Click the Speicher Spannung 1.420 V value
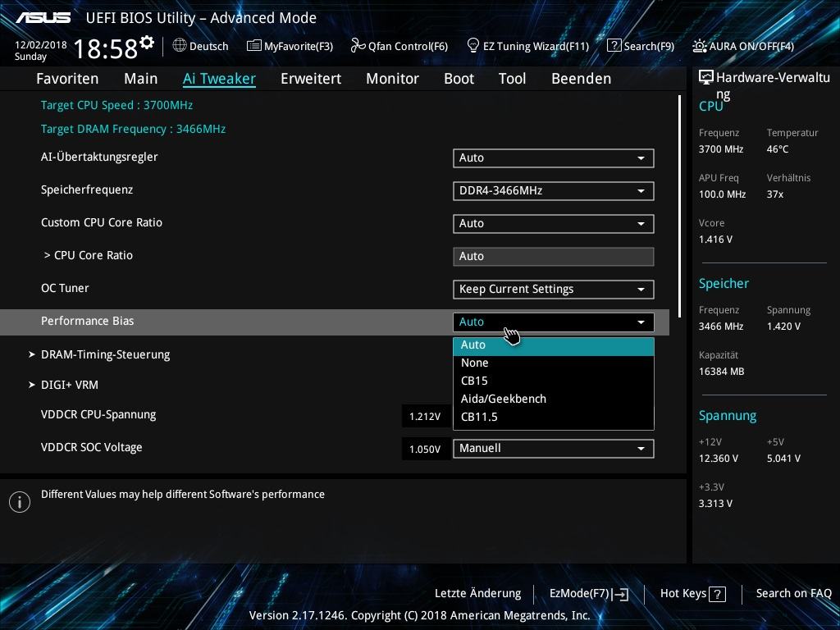Image resolution: width=840 pixels, height=630 pixels. pyautogui.click(x=783, y=326)
